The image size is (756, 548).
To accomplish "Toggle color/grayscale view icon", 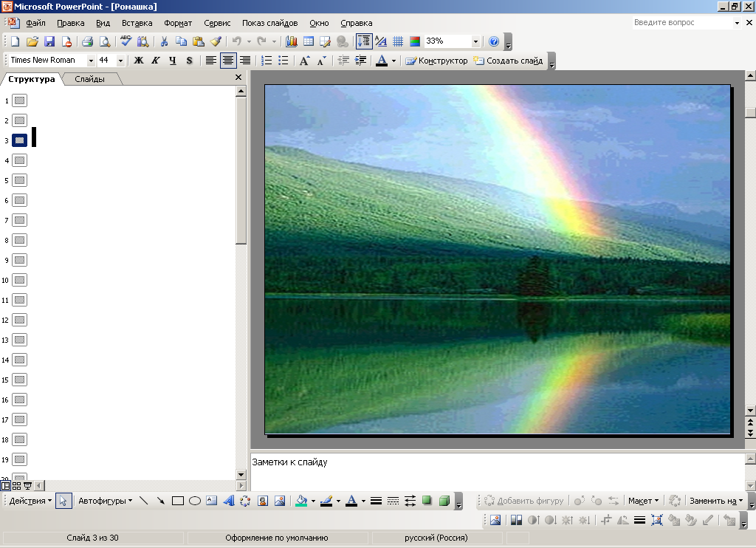I will pyautogui.click(x=415, y=41).
